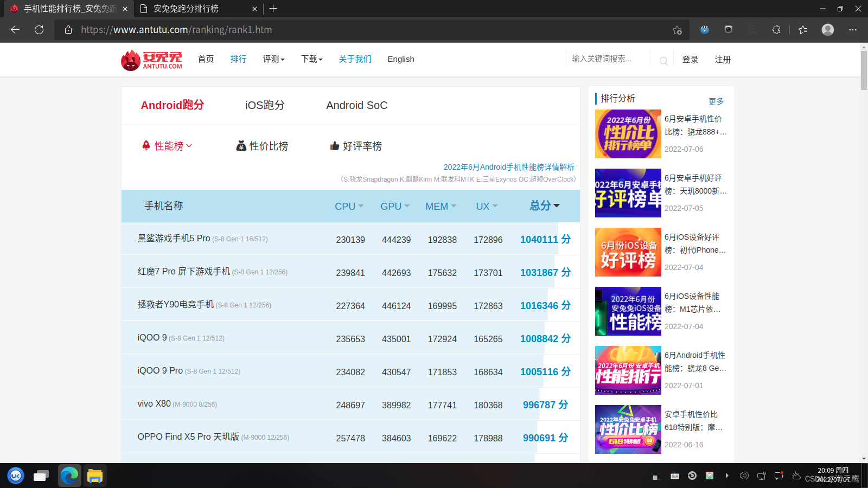This screenshot has height=488, width=868.
Task: Switch site language to English
Action: coord(401,59)
